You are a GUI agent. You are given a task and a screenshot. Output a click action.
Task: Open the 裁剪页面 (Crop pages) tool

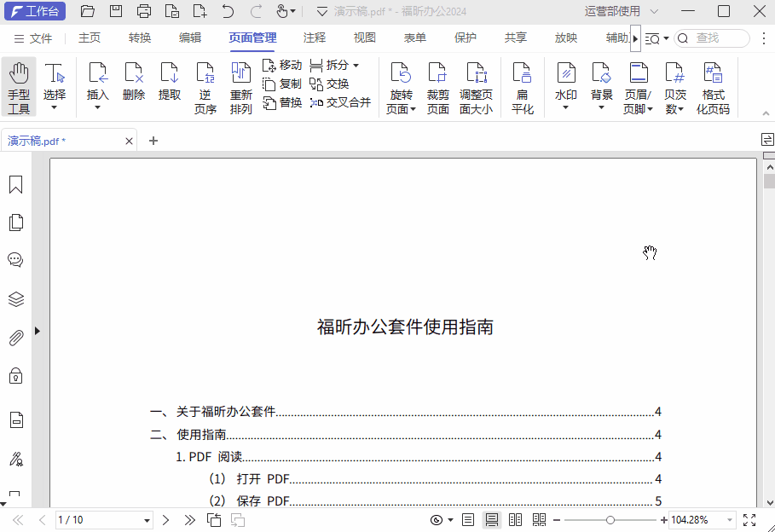[x=437, y=84]
